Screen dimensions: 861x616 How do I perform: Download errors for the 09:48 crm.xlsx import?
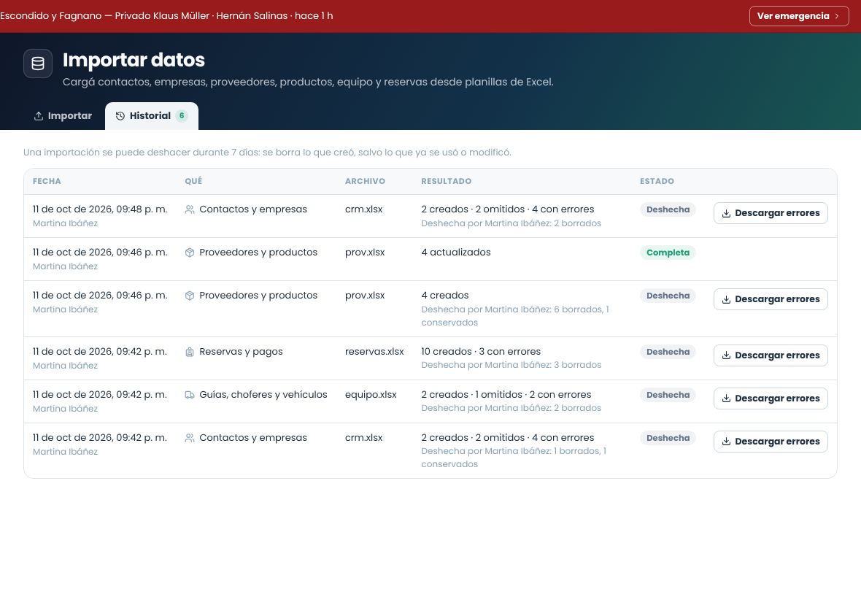click(771, 213)
